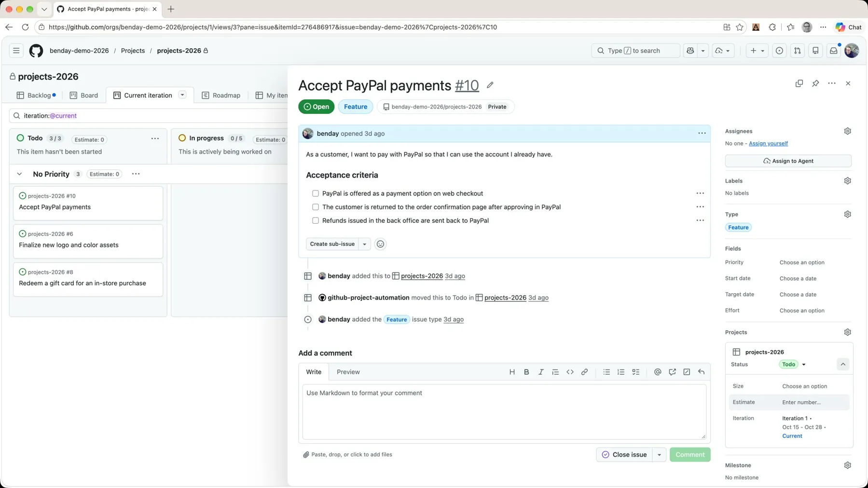Collapse the No Priority group
The height and width of the screenshot is (488, 868).
19,174
